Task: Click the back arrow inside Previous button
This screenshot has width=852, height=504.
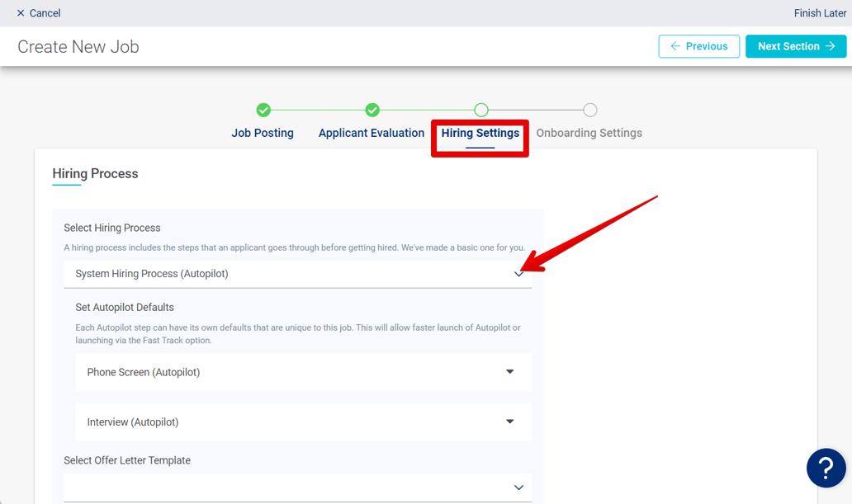Action: [x=675, y=46]
